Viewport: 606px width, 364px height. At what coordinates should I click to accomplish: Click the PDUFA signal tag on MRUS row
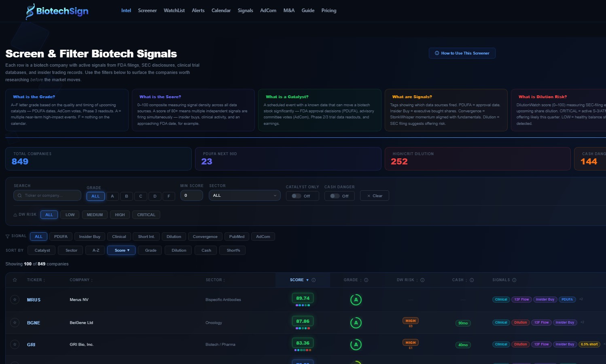coord(567,300)
